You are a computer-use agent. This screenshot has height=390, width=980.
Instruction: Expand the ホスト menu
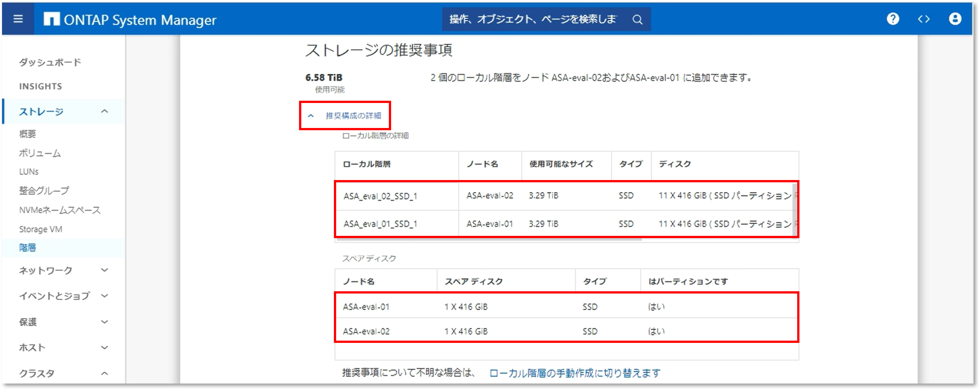(63, 347)
